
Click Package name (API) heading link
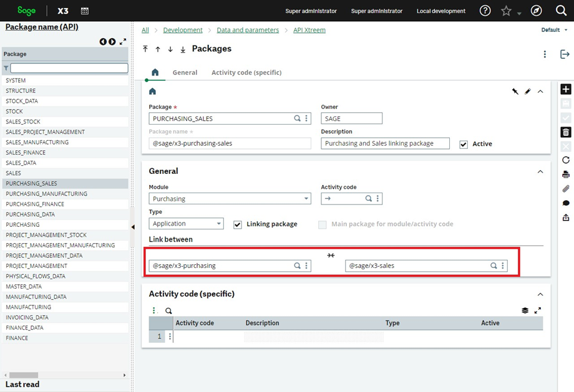(x=42, y=27)
